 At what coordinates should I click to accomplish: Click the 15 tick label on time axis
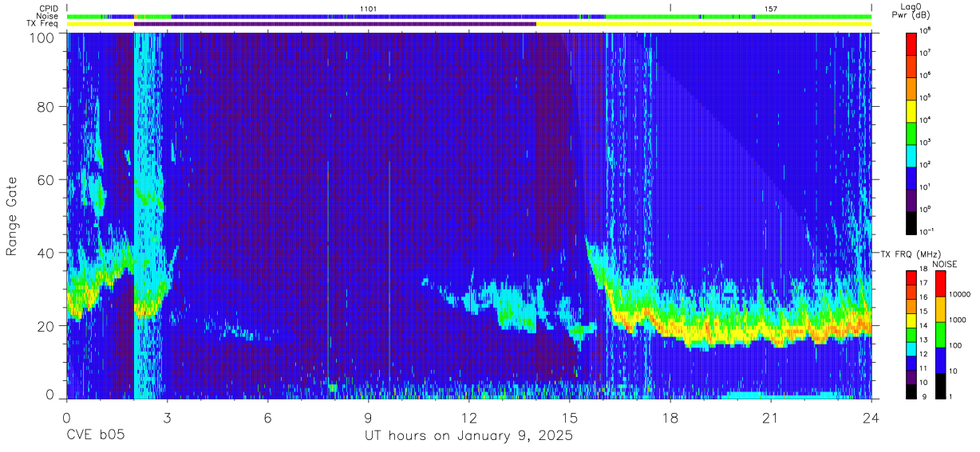coord(569,418)
